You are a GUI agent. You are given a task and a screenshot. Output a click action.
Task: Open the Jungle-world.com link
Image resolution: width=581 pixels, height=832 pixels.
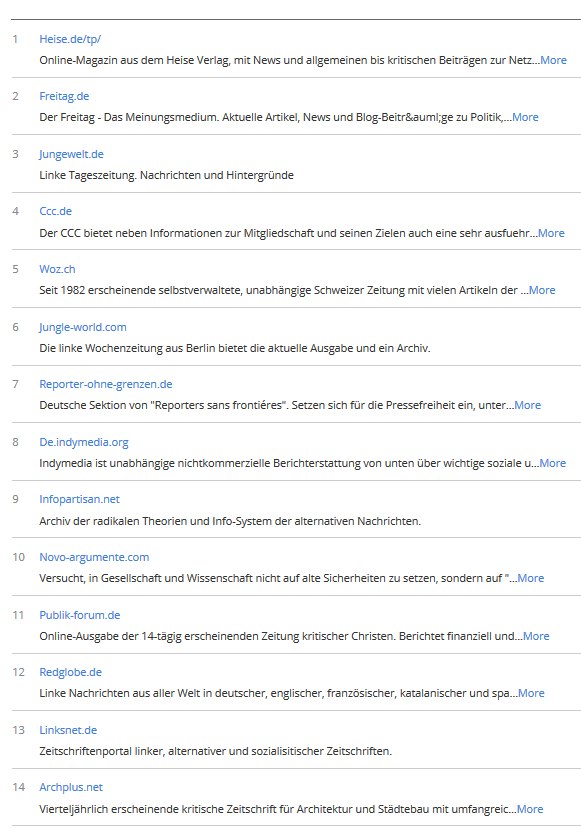[83, 327]
